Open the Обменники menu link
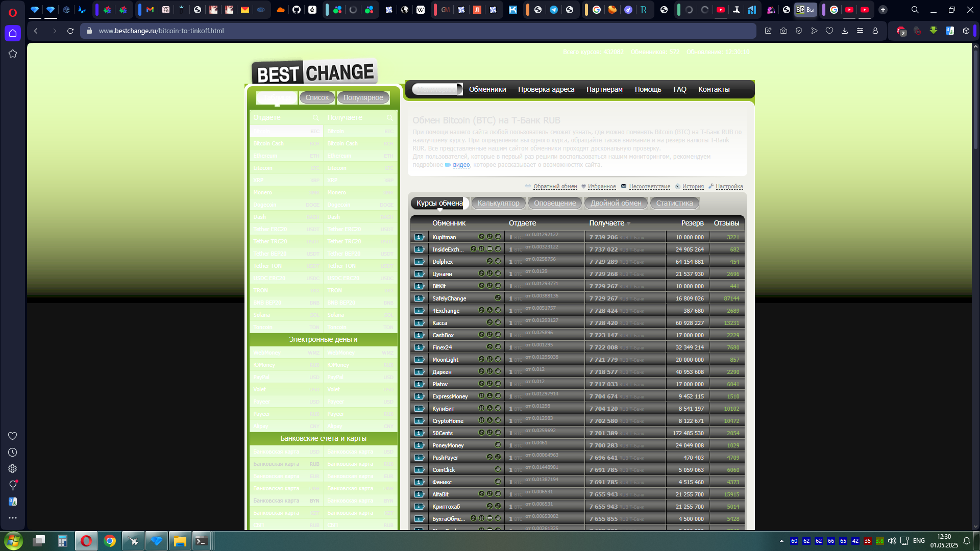This screenshot has width=980, height=551. pos(487,89)
